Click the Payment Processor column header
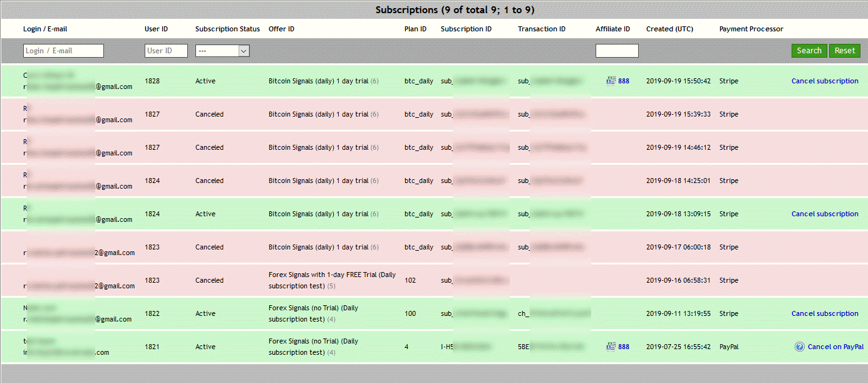The width and height of the screenshot is (868, 383). click(x=751, y=29)
